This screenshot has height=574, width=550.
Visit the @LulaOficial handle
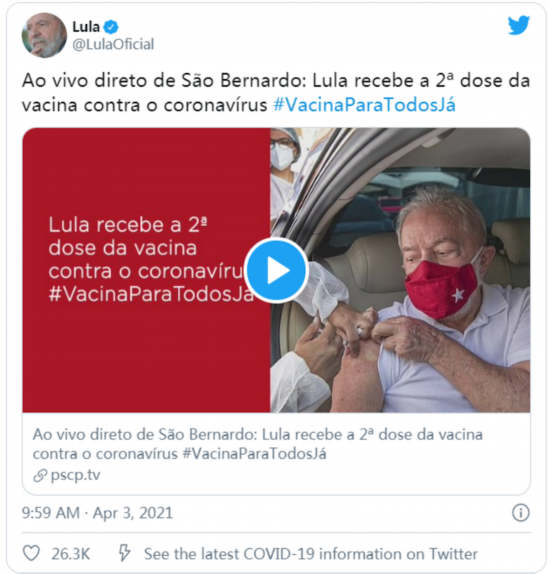113,44
